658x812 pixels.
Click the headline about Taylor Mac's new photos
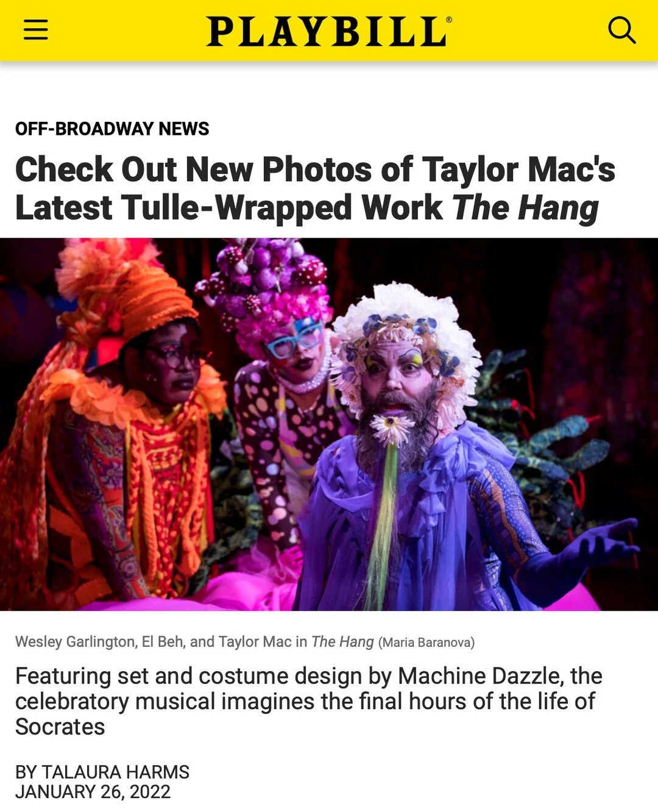point(315,188)
